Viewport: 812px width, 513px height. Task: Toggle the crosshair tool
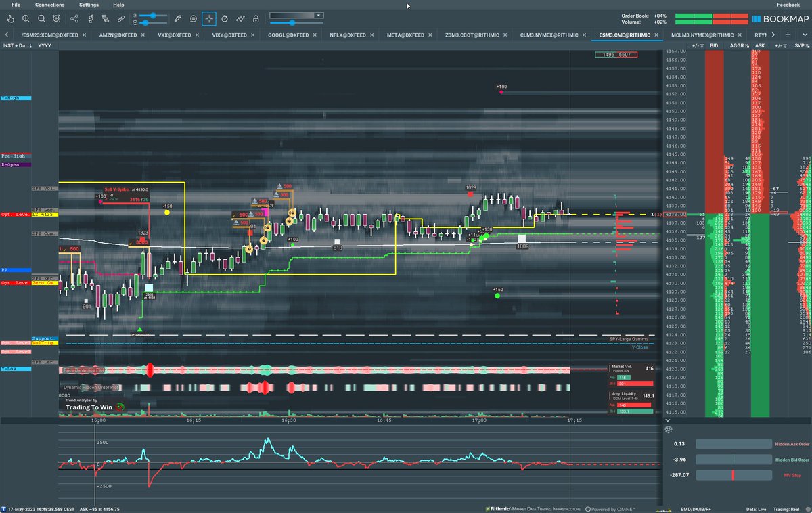(x=209, y=18)
